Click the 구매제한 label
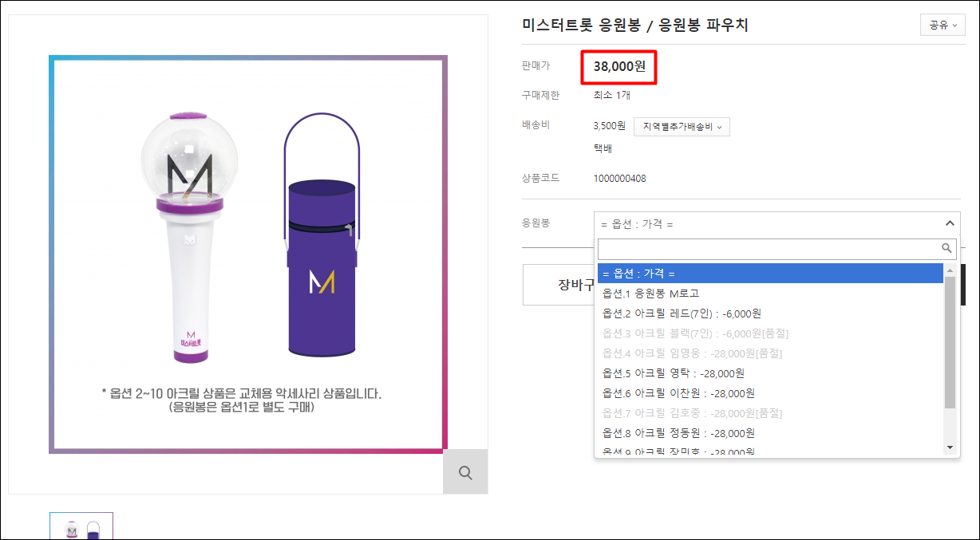 (540, 96)
